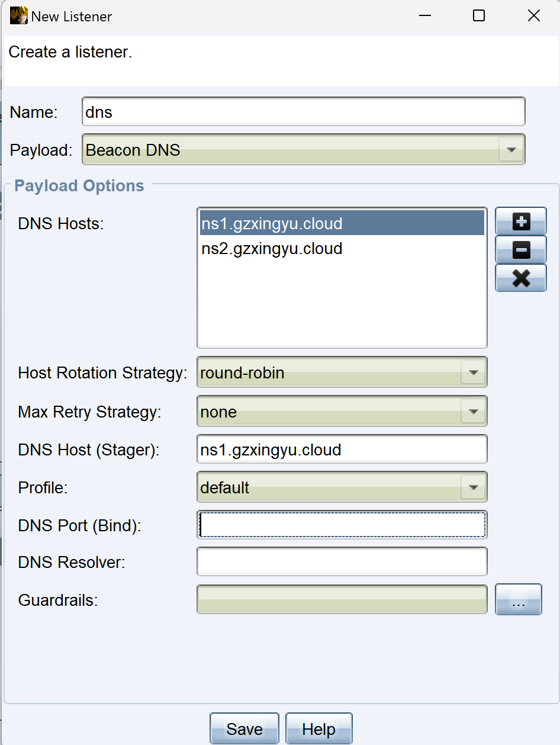
Task: Expand the Profile dropdown set to default
Action: tap(342, 487)
